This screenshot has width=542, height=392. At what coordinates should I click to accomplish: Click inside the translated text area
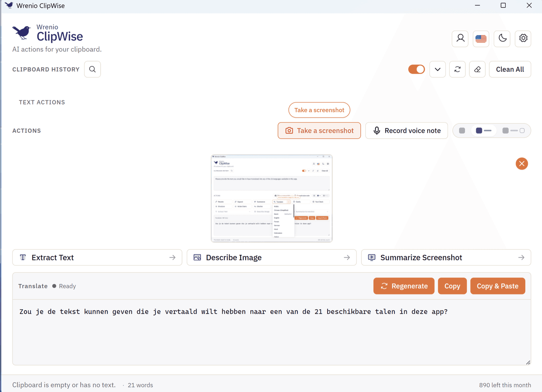[272, 332]
